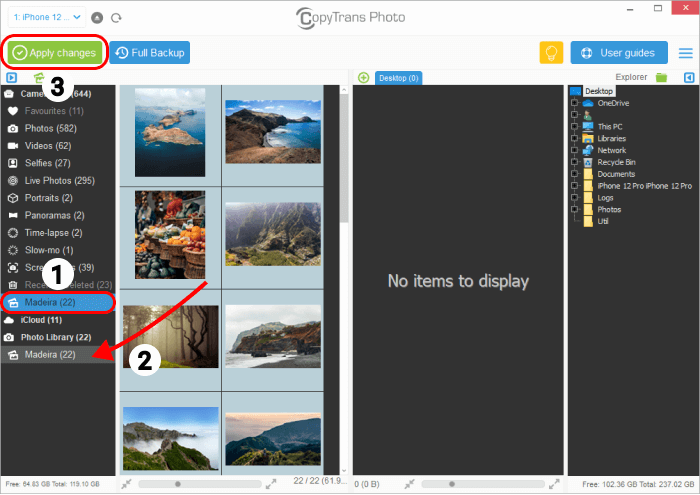The width and height of the screenshot is (700, 495).
Task: Click the green folder icon next to Explorer
Action: tap(661, 78)
